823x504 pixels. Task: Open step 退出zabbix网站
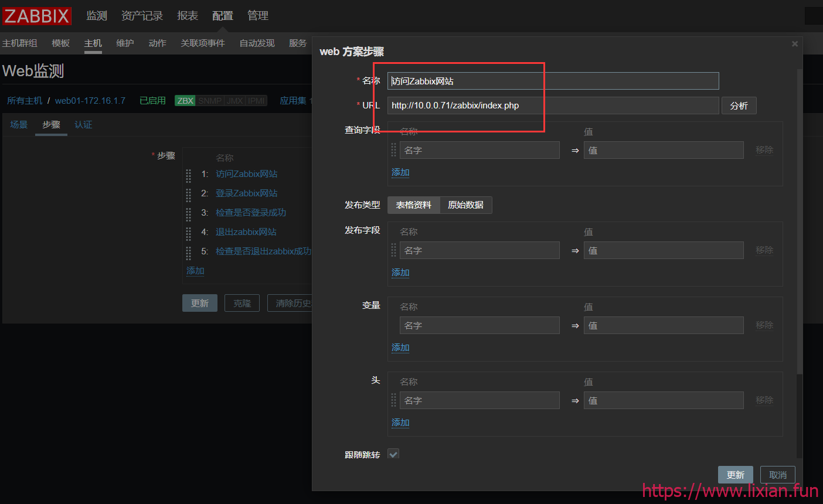point(246,232)
